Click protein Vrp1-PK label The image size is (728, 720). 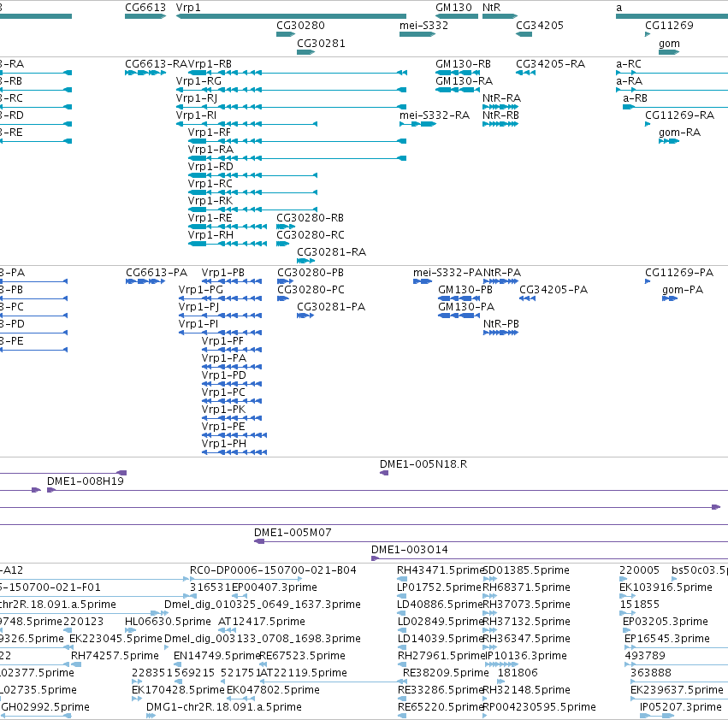(223, 410)
